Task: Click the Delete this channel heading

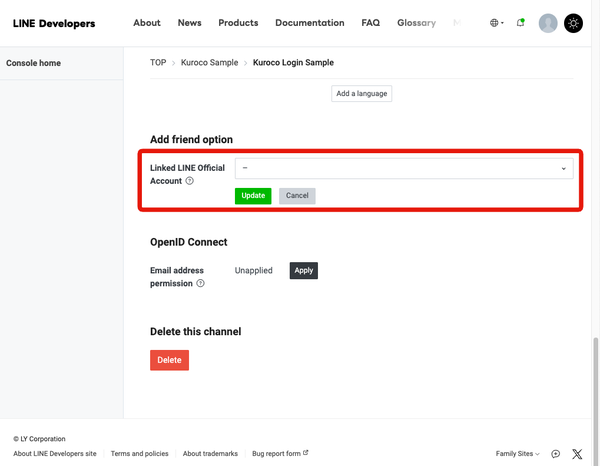Action: 196,332
